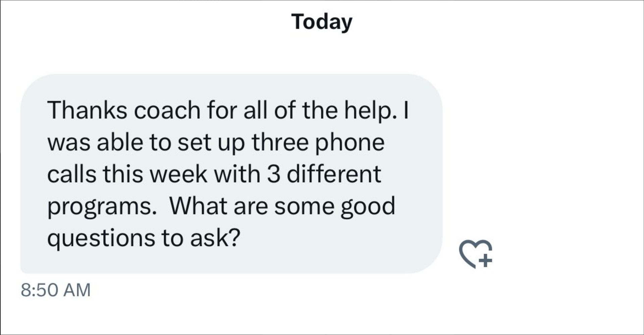The width and height of the screenshot is (644, 335).
Task: Click the "Today" date header
Action: 322,22
